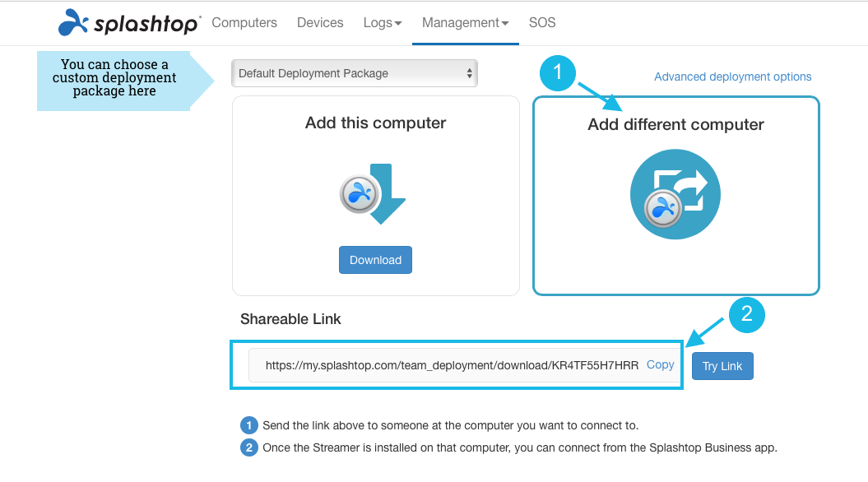Click the step 2 bullet beside 'Once the Streamer'
Viewport: 868px width, 482px height.
[248, 448]
